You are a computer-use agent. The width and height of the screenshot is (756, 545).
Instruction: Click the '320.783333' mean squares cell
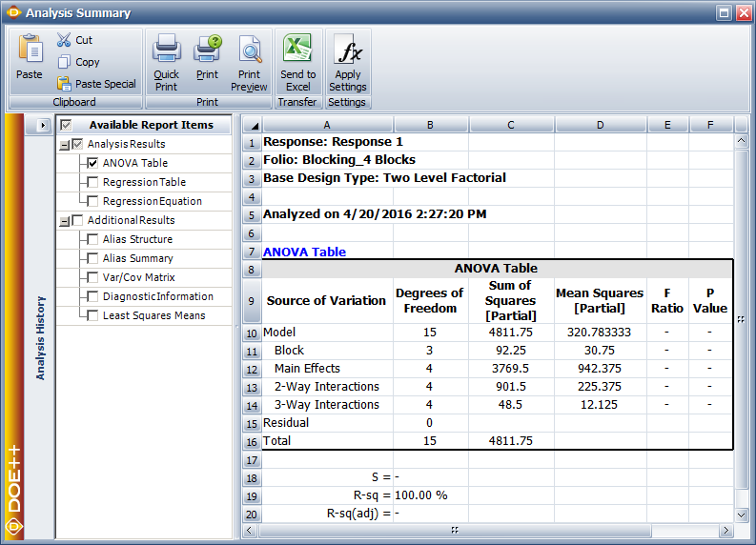coord(600,333)
